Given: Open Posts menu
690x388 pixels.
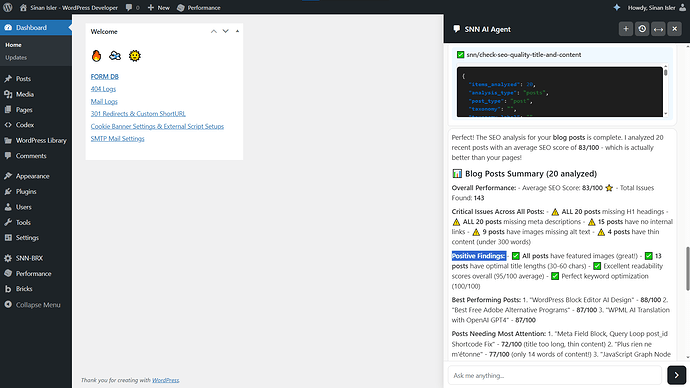Looking at the screenshot, I should (36, 79).
